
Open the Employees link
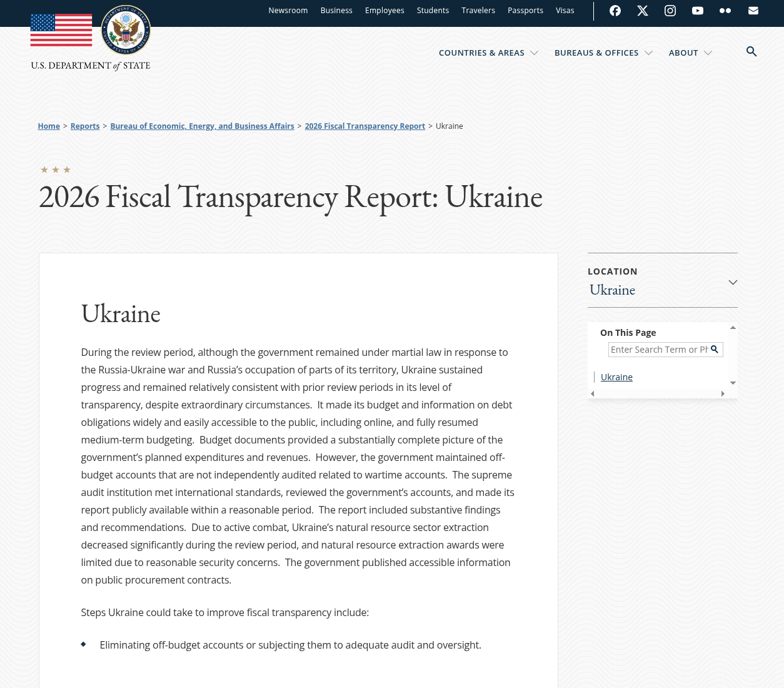384,11
